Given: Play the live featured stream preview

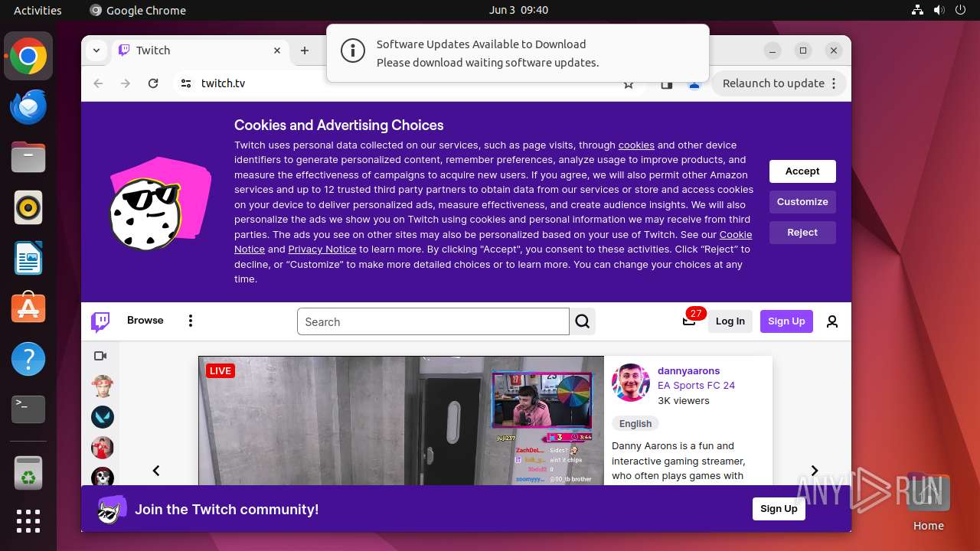Looking at the screenshot, I should (x=401, y=421).
